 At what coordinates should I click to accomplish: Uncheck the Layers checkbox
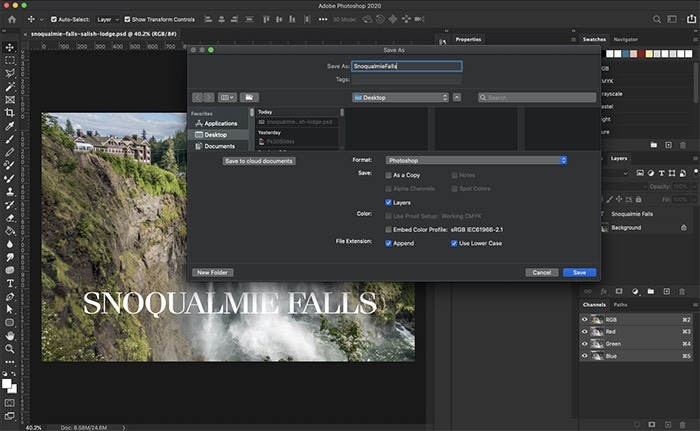coord(389,202)
